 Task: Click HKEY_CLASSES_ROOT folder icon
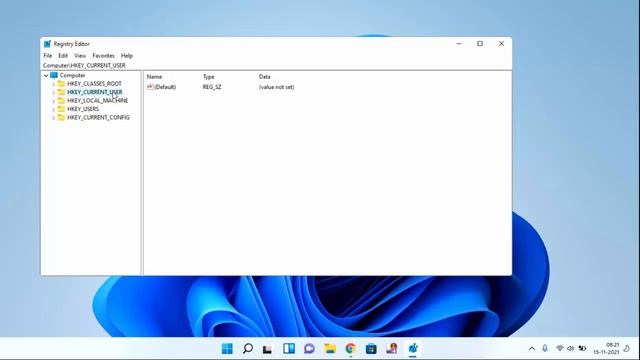click(x=61, y=84)
